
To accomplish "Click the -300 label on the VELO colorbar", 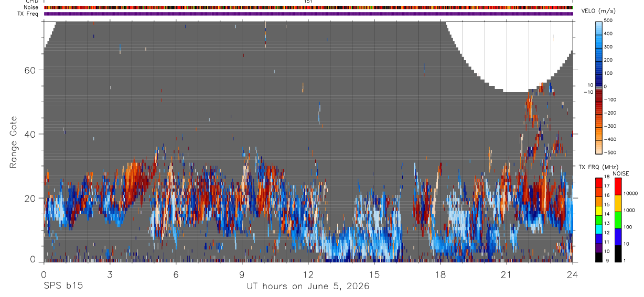I will [610, 126].
